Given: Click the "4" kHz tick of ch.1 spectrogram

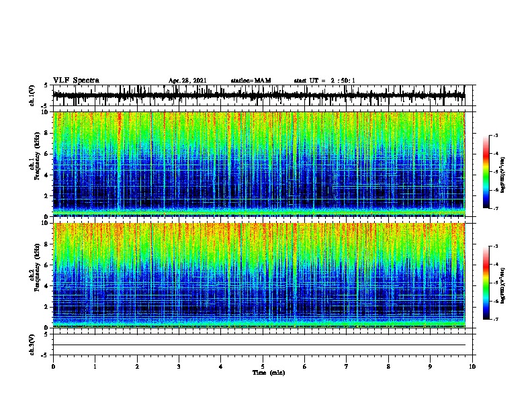Looking at the screenshot, I should click(x=47, y=175).
